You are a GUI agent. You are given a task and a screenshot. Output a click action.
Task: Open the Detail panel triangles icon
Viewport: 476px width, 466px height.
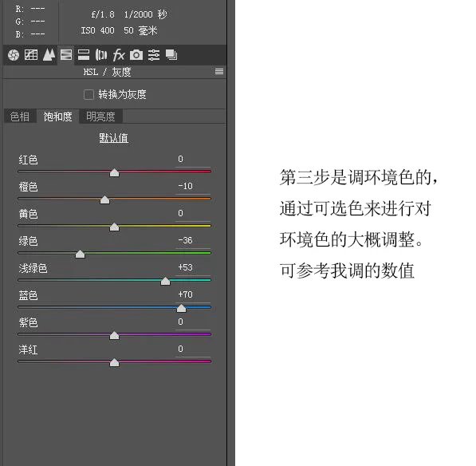tap(49, 55)
